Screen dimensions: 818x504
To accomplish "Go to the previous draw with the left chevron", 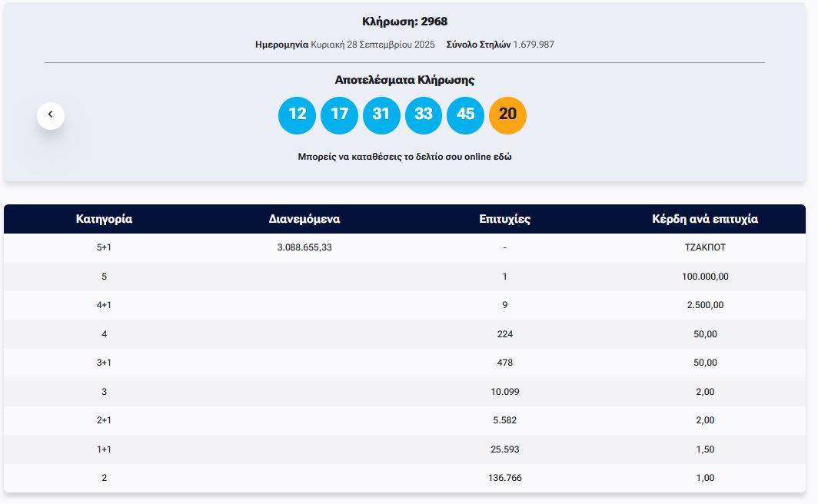I will [51, 115].
